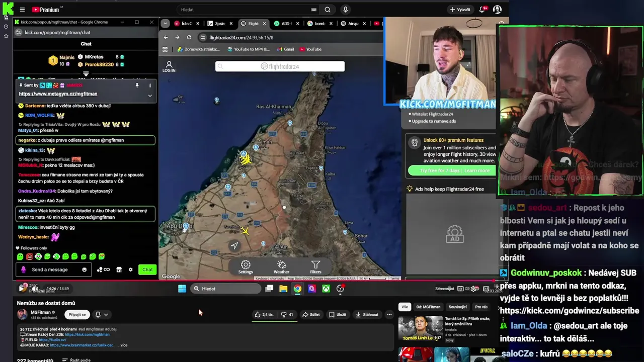The width and height of the screenshot is (644, 362).
Task: Play the video with the play button
Action: [22, 289]
